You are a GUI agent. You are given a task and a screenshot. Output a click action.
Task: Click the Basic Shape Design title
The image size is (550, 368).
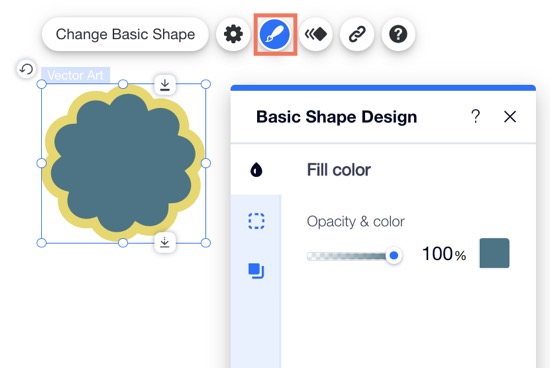(337, 117)
